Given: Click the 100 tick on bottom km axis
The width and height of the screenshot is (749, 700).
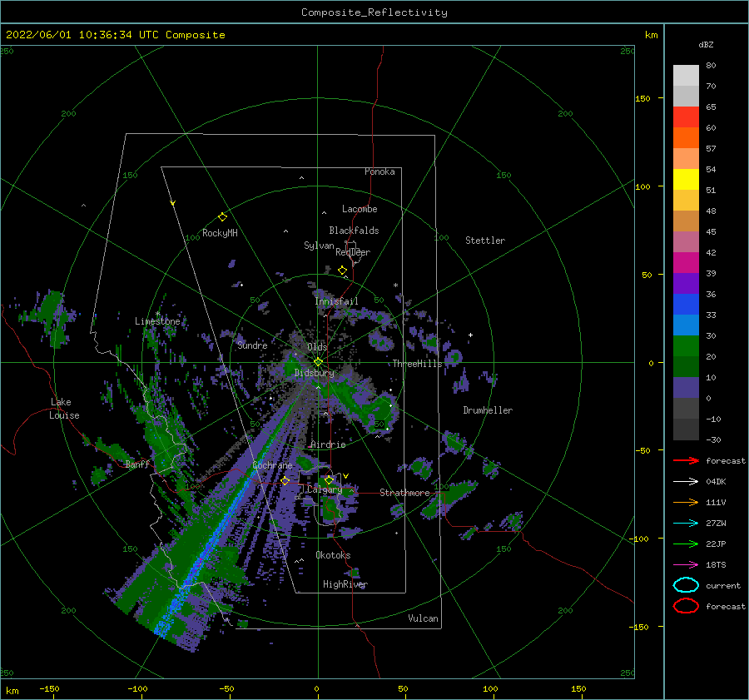Looking at the screenshot, I should [x=490, y=688].
